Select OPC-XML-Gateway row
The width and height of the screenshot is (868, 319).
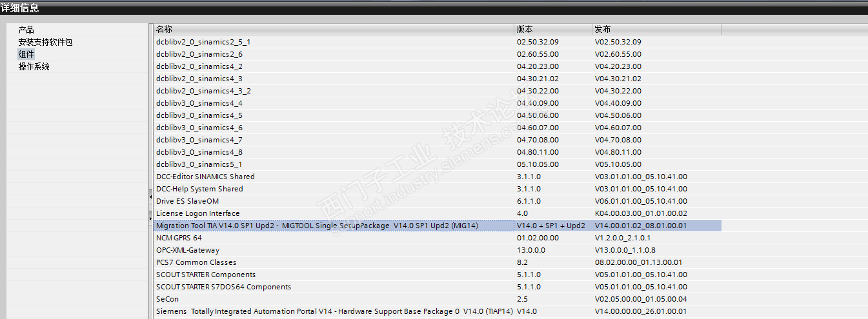click(438, 250)
